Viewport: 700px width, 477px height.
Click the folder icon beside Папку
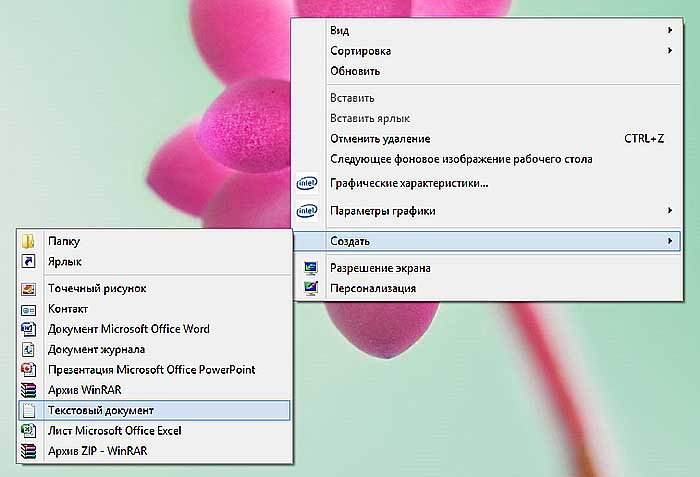[28, 241]
